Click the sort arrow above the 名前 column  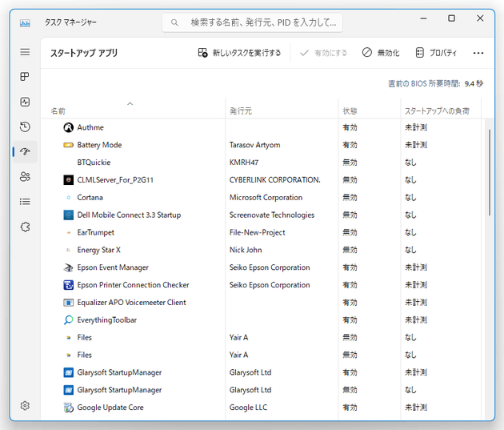[x=130, y=103]
